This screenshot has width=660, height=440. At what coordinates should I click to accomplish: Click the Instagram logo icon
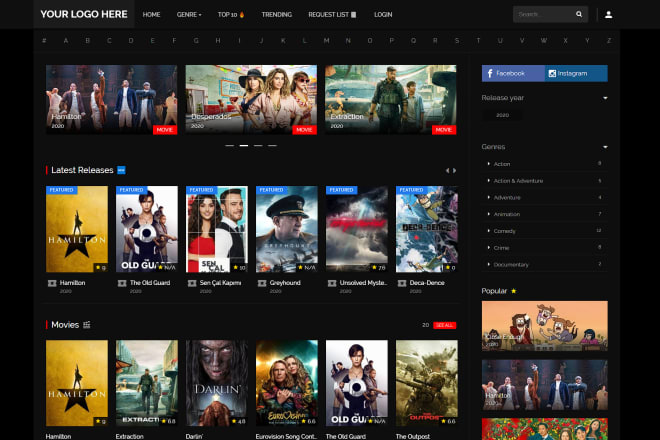click(552, 74)
